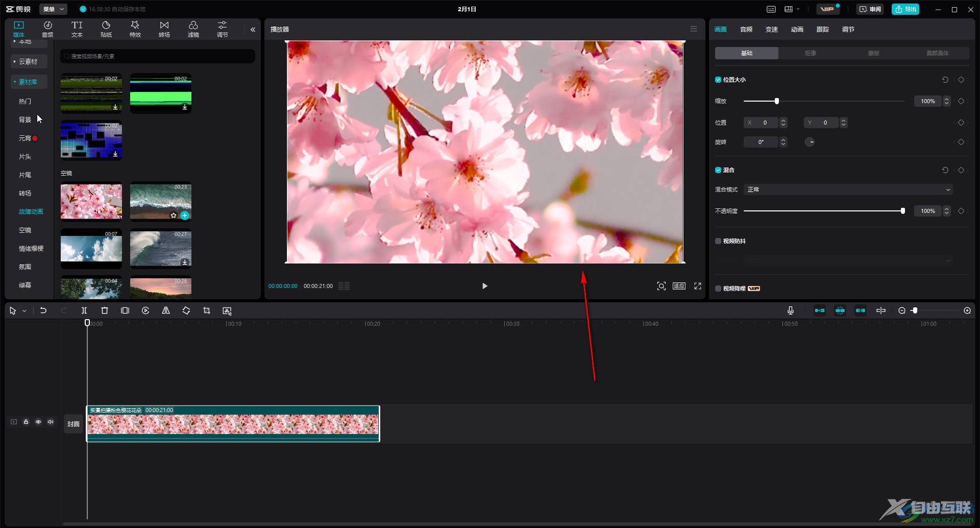The width and height of the screenshot is (980, 528).
Task: Click the 导出 export button
Action: point(905,9)
